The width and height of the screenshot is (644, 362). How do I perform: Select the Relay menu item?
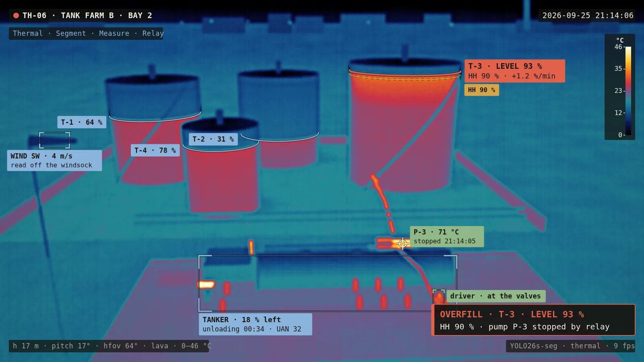point(153,33)
